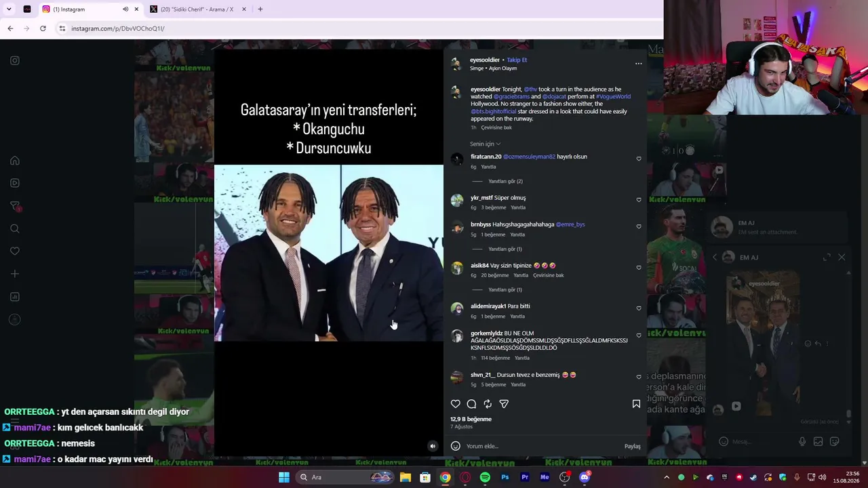
Task: Click the browser address bar URL
Action: (x=118, y=28)
